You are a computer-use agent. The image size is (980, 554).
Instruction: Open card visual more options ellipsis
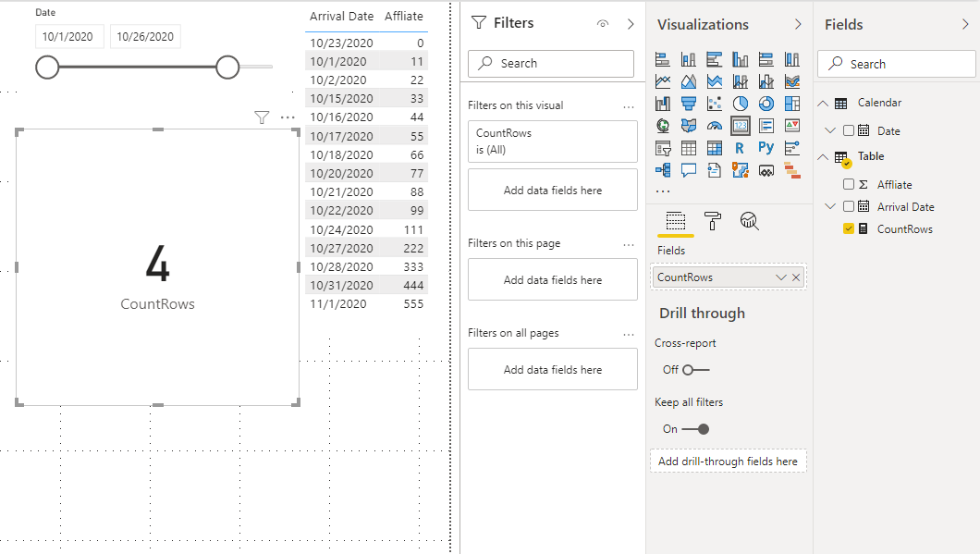point(288,117)
